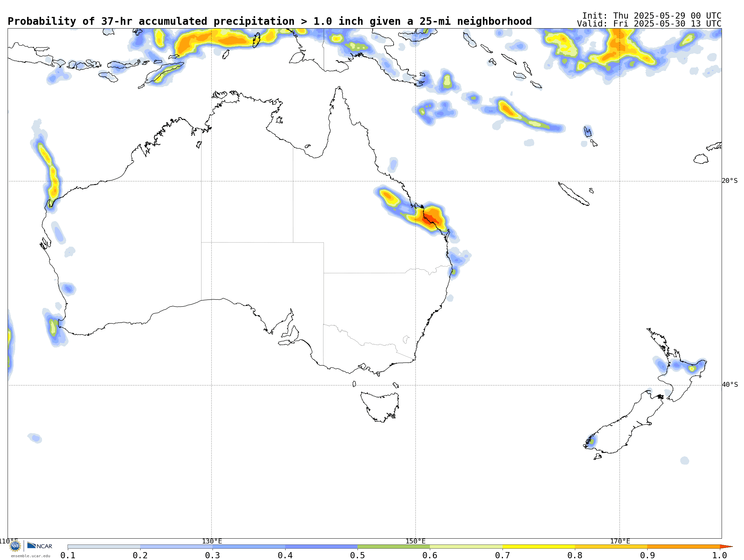Click the ensemble.ucar.edu text
The image size is (744, 560).
coord(30,556)
